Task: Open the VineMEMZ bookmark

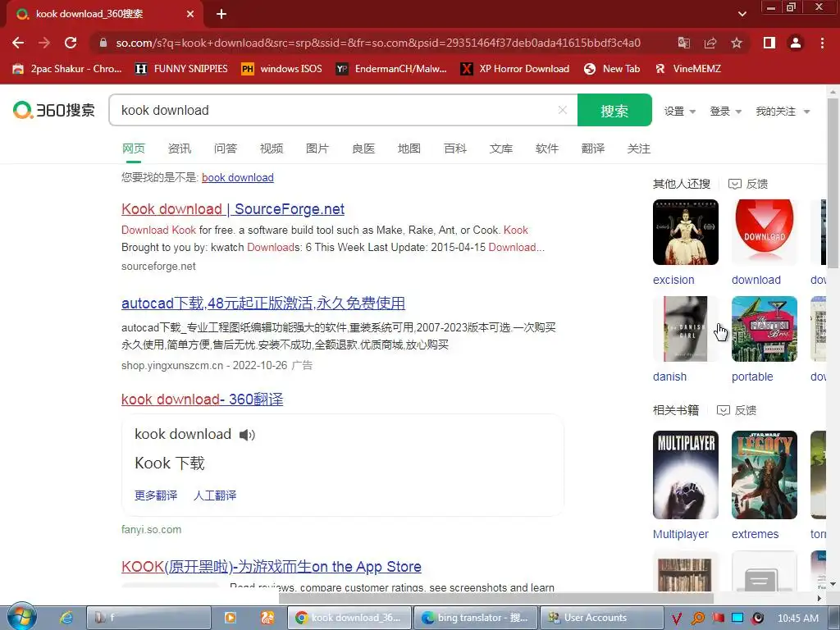Action: pyautogui.click(x=688, y=69)
